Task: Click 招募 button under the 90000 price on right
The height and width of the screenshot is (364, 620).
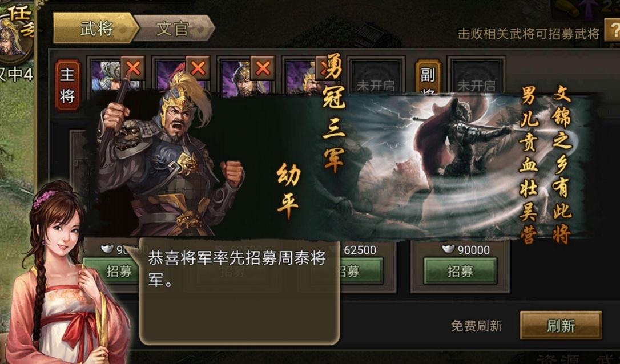Action: tap(460, 271)
